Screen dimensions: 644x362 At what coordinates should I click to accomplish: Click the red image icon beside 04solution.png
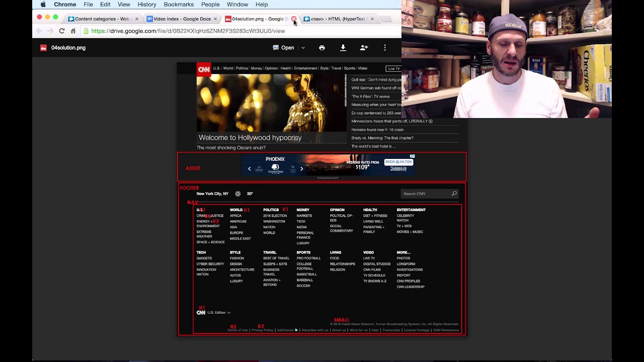pyautogui.click(x=43, y=48)
